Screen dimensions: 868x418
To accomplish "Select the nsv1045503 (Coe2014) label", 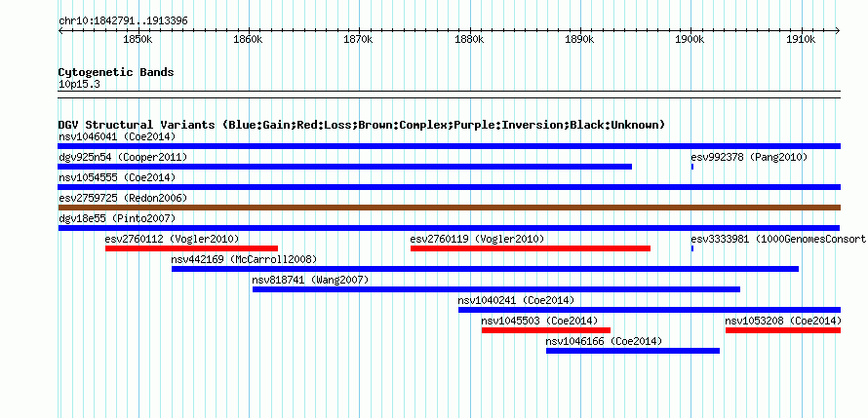I will pyautogui.click(x=539, y=321).
